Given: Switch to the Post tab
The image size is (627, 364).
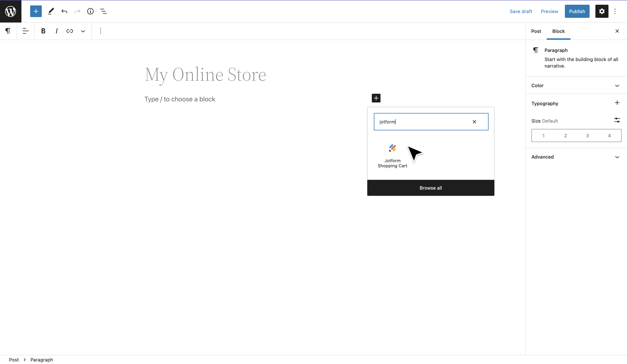Looking at the screenshot, I should click(x=536, y=31).
